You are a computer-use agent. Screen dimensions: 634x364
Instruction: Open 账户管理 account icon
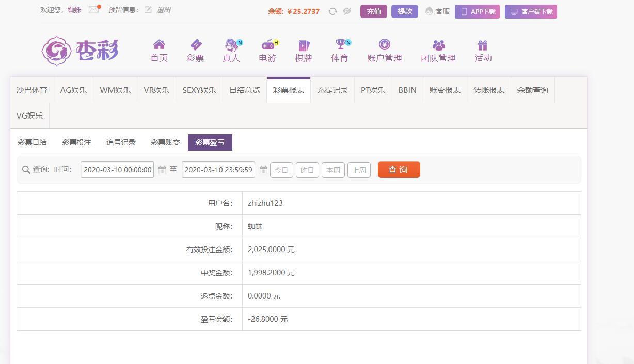click(385, 45)
